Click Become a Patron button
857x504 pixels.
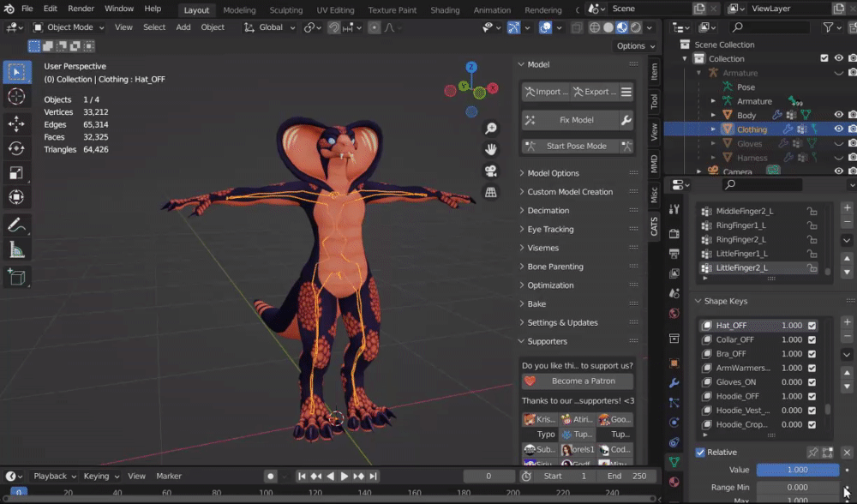[x=578, y=381]
